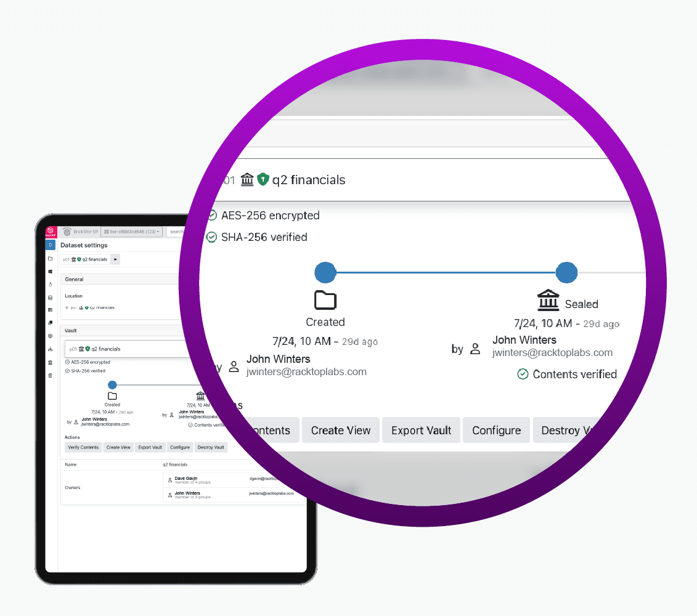Screen dimensions: 697x616
Task: Click the SHA-256 verified text on the tablet
Action: tap(89, 371)
